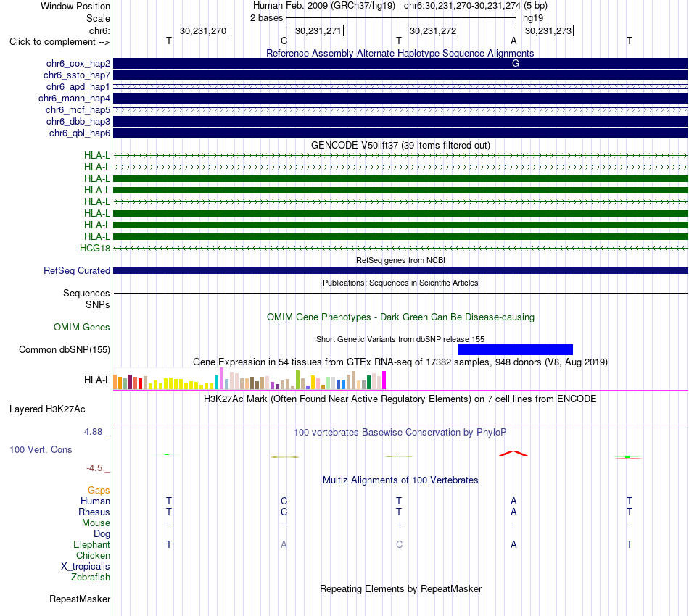The width and height of the screenshot is (689, 616).
Task: Click the Sequences track label
Action: (x=86, y=293)
